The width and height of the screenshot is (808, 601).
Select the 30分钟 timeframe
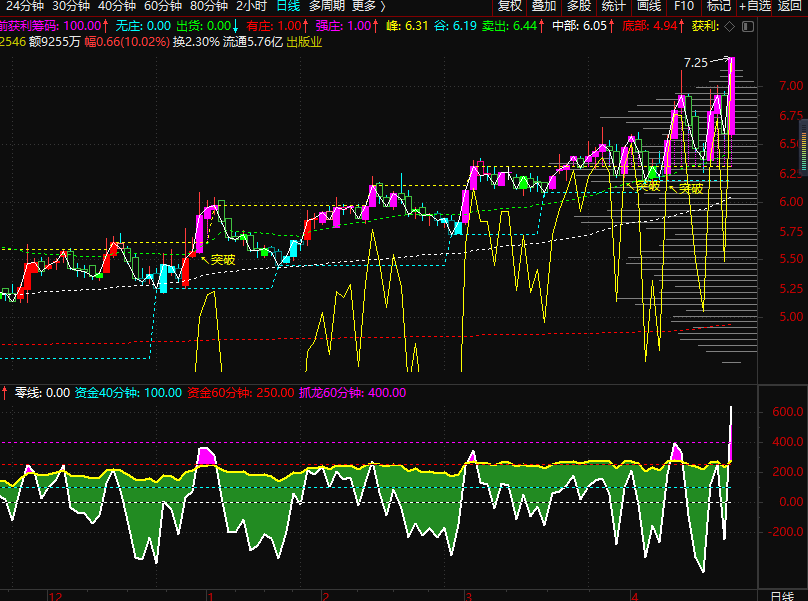tap(71, 6)
